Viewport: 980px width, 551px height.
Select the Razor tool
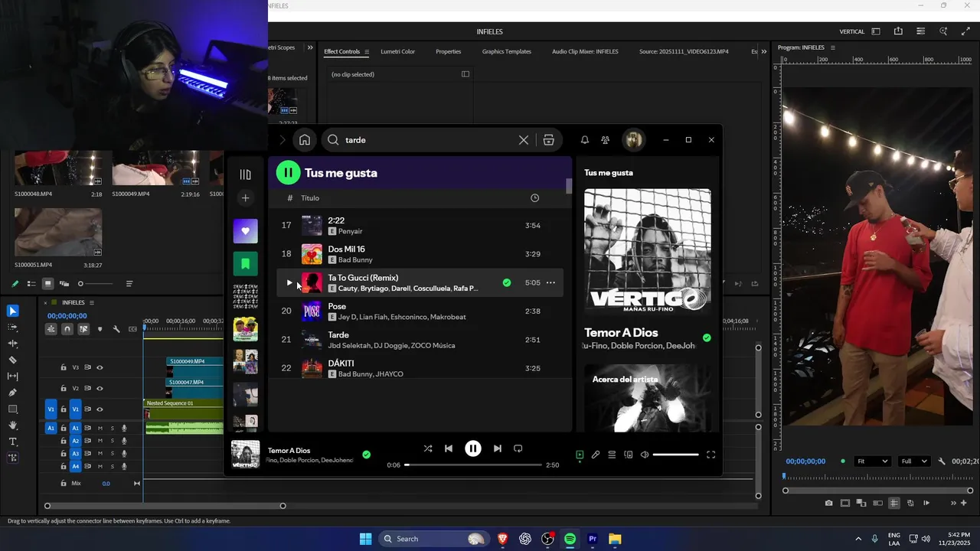click(x=12, y=360)
